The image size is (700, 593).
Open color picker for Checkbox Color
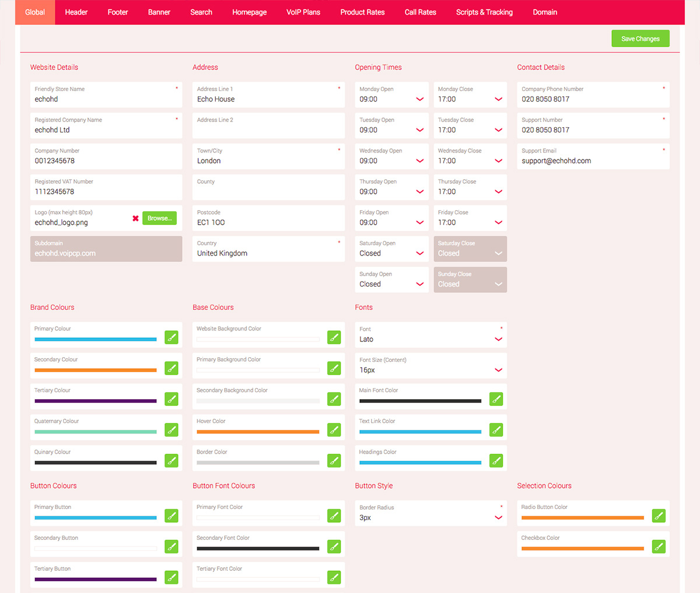point(659,547)
